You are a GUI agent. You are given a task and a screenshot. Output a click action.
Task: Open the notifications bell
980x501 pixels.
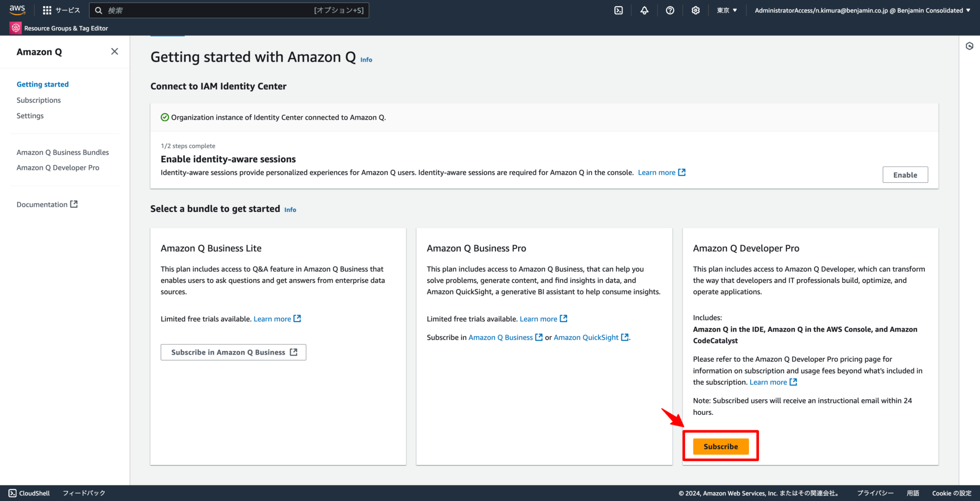click(x=644, y=10)
